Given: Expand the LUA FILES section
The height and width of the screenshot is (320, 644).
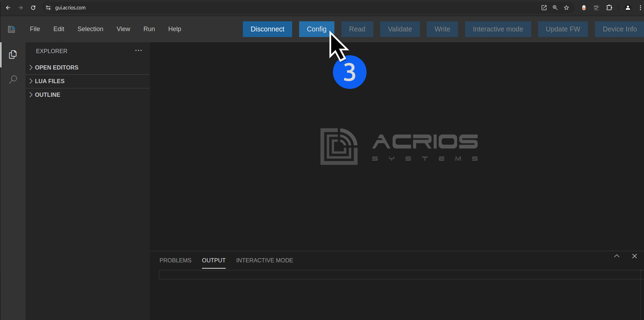Looking at the screenshot, I should pyautogui.click(x=50, y=81).
